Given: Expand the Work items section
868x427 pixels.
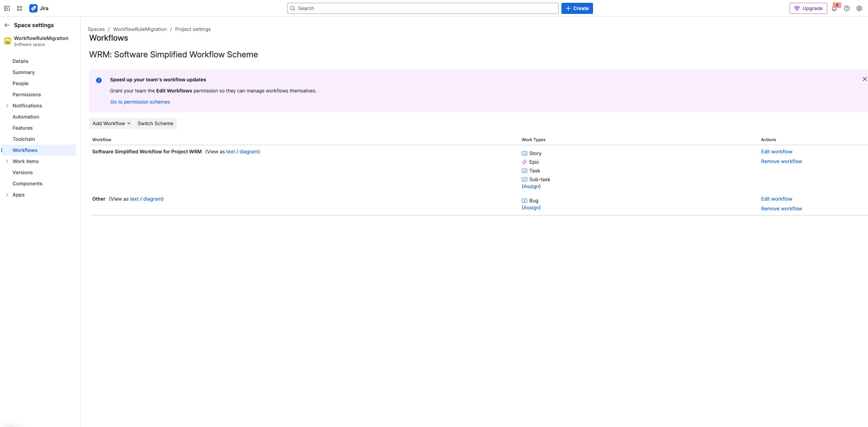Looking at the screenshot, I should pyautogui.click(x=8, y=161).
